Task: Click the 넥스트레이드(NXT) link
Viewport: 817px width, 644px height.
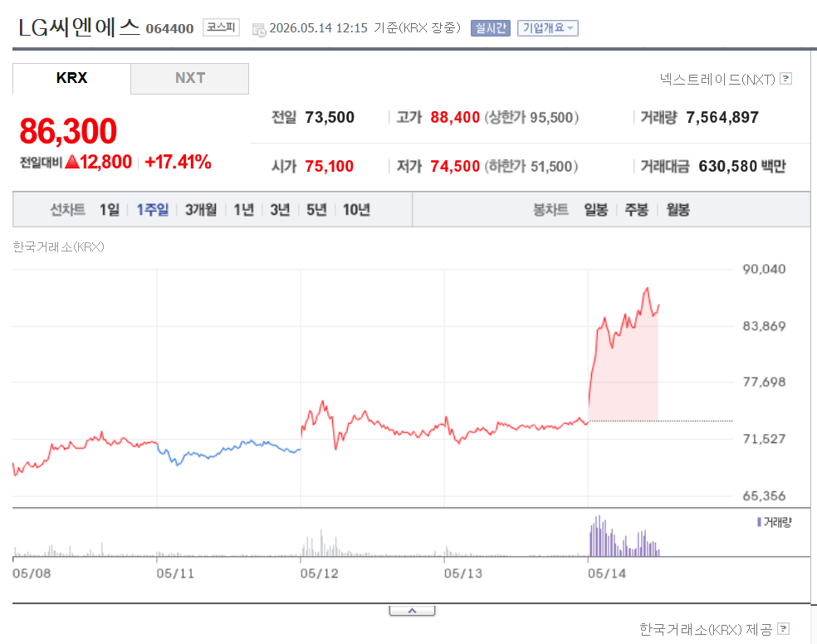Action: pos(717,79)
